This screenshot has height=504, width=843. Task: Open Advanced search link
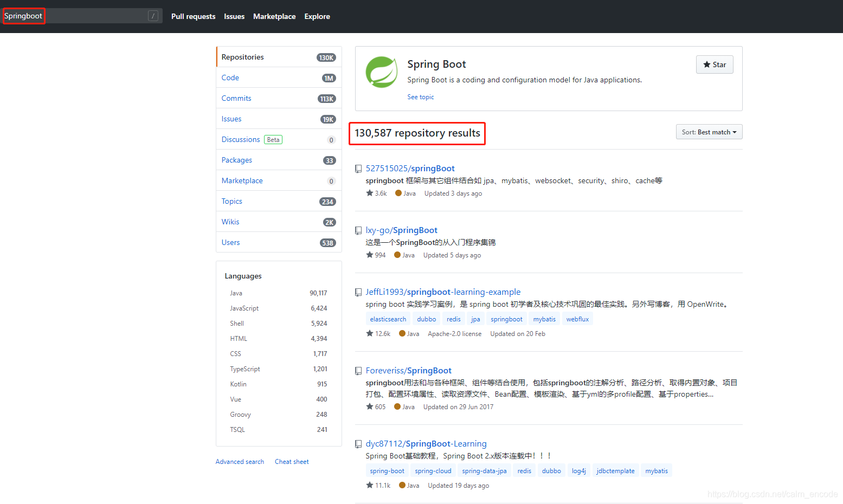[x=240, y=462]
